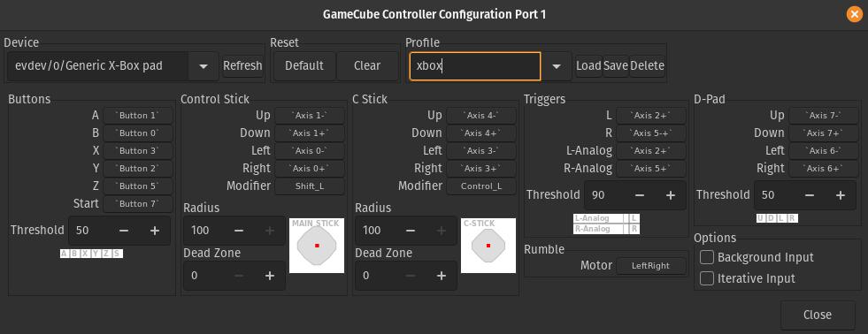Remap the R trigger binding
Image resolution: width=868 pixels, height=334 pixels.
click(651, 133)
